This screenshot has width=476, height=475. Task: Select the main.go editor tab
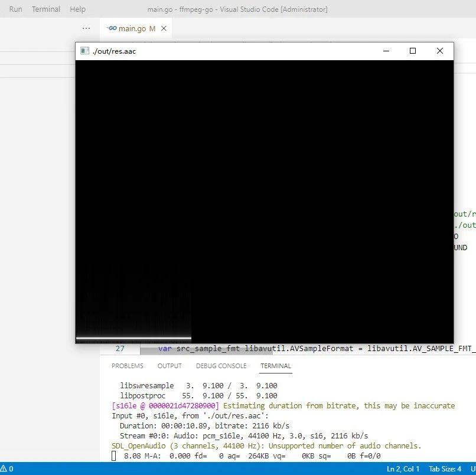click(x=136, y=28)
